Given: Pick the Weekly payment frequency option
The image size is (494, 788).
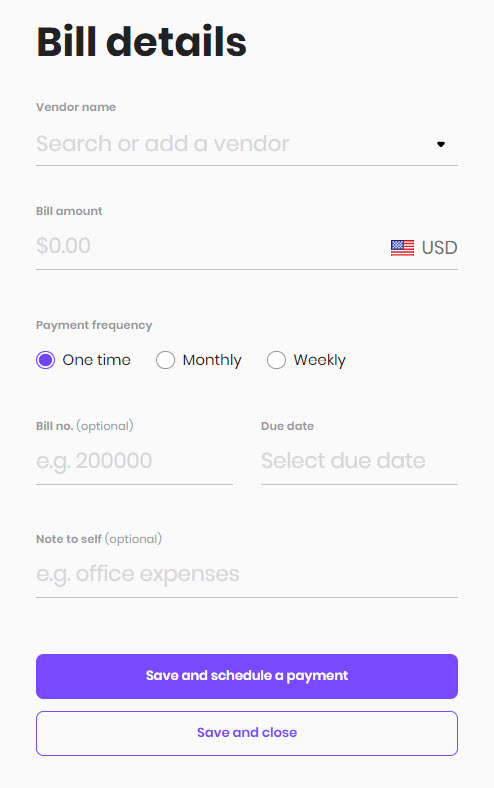Looking at the screenshot, I should click(276, 360).
